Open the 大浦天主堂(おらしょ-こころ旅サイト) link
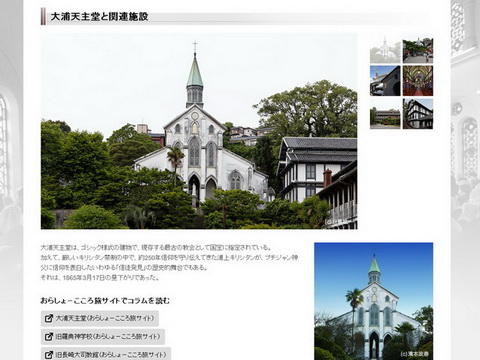 [100, 318]
